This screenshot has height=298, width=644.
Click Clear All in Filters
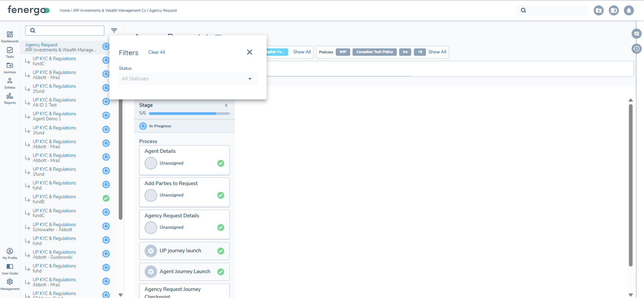click(157, 52)
